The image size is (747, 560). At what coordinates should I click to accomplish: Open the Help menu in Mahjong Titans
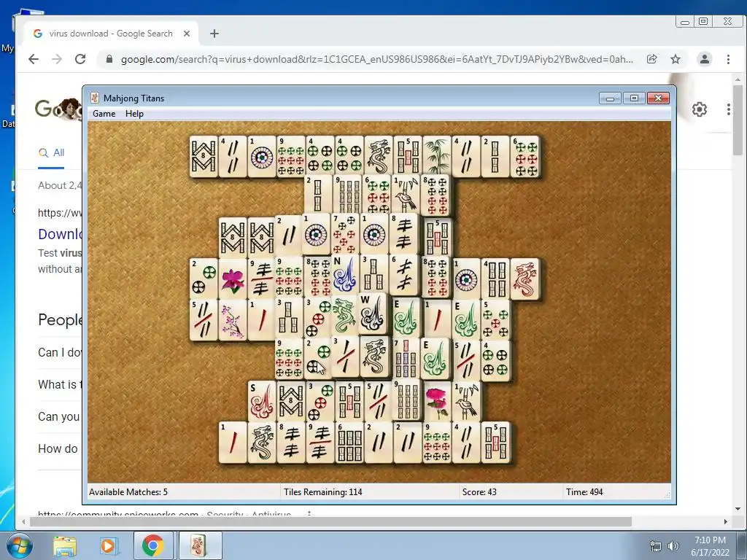(134, 113)
